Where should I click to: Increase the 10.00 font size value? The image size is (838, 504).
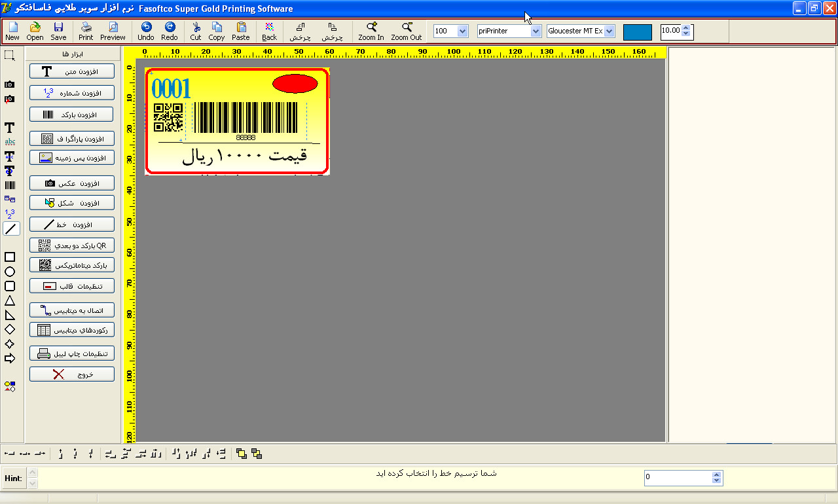point(686,28)
